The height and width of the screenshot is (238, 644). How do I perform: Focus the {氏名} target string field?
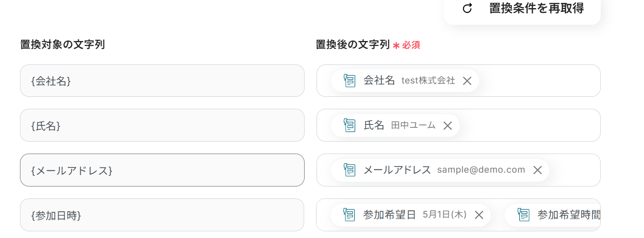click(162, 125)
